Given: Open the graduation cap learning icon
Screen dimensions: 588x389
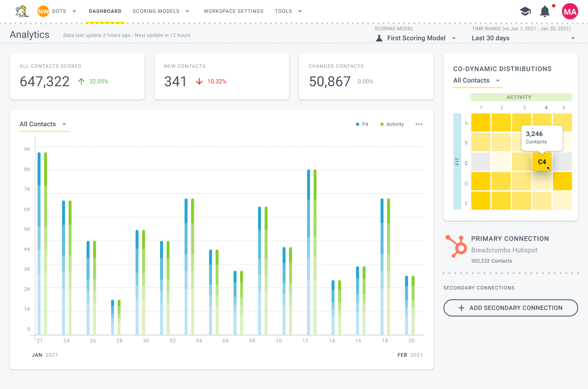Looking at the screenshot, I should click(526, 11).
